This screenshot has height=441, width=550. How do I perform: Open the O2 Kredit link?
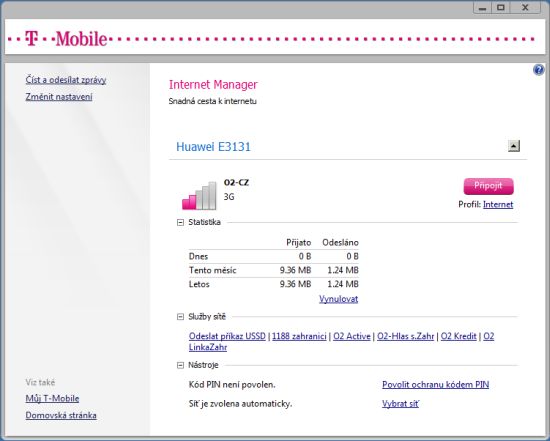[x=458, y=336]
